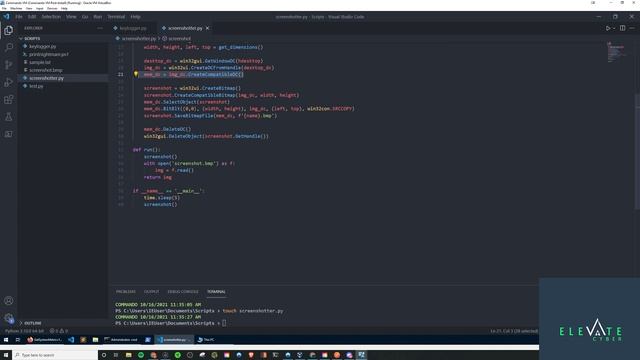Click Cortana circle on host taskbar
Image resolution: width=640 pixels, height=360 pixels.
[x=104, y=355]
